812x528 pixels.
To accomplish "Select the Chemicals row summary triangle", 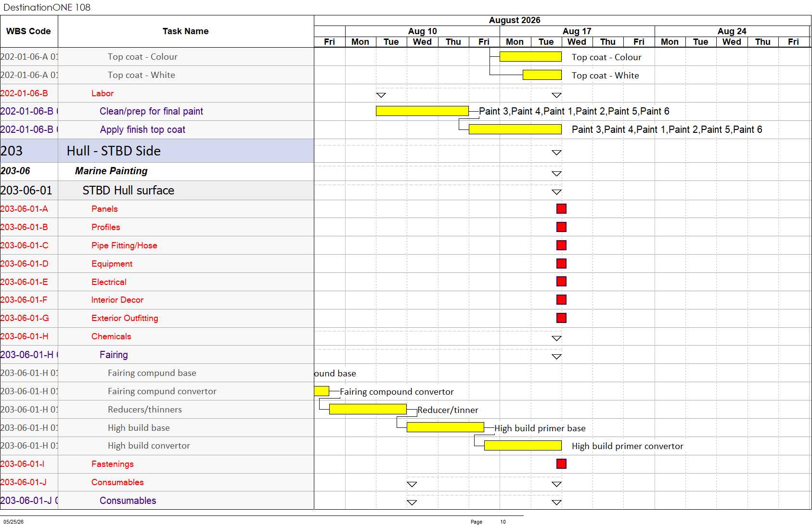I will click(x=556, y=338).
